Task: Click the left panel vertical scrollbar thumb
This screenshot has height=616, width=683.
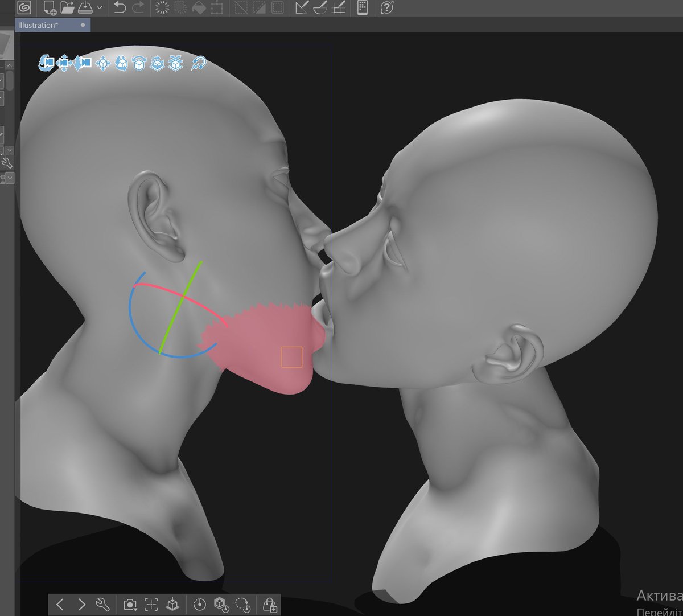Action: pyautogui.click(x=10, y=81)
